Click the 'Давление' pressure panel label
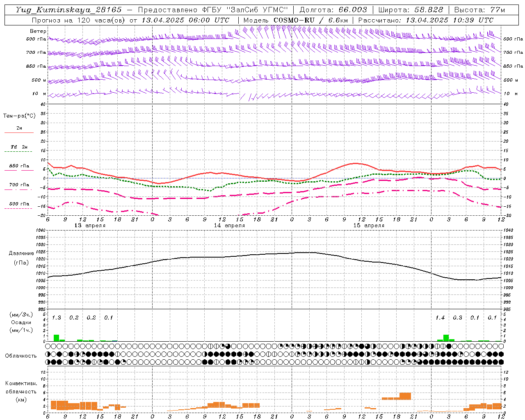525x420 pixels. (x=21, y=253)
